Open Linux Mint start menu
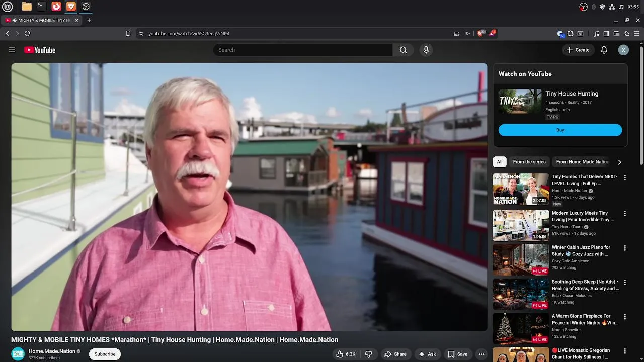644x362 pixels. coord(9,7)
